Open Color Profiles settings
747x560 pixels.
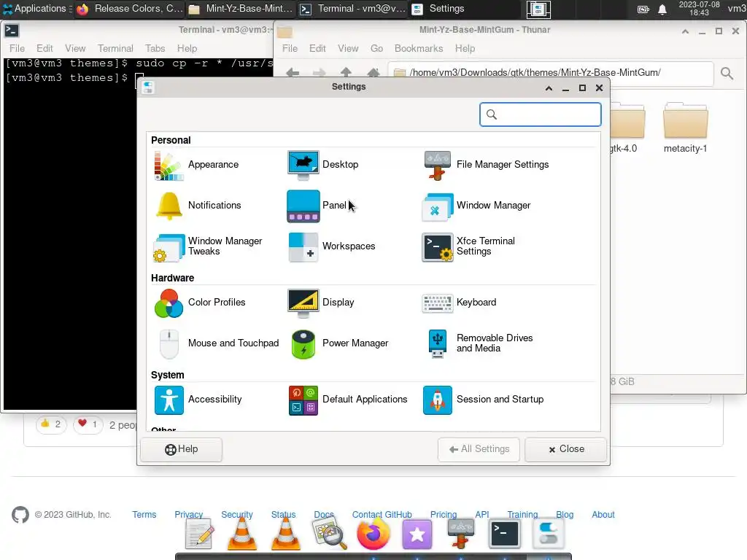click(200, 303)
